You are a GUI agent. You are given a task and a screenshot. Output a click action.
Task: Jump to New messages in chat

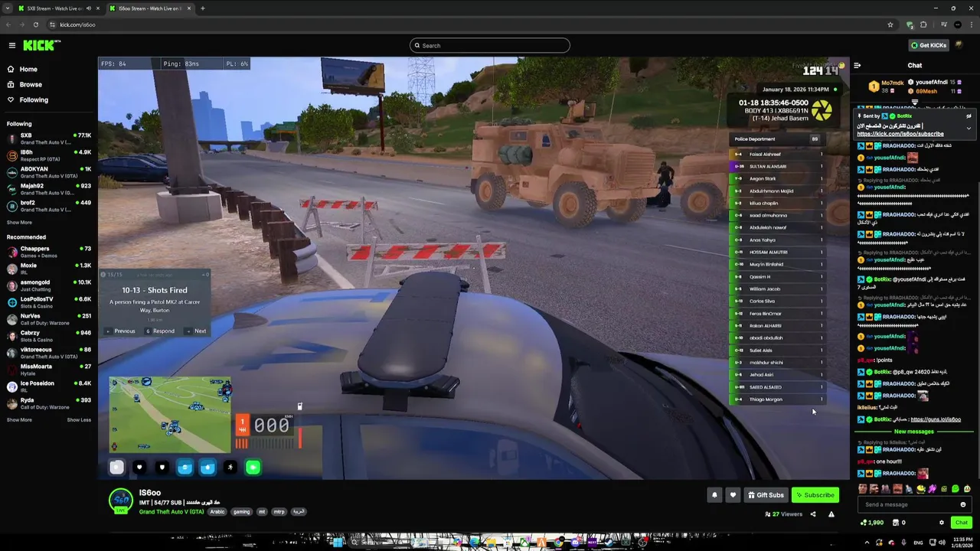[x=914, y=432]
